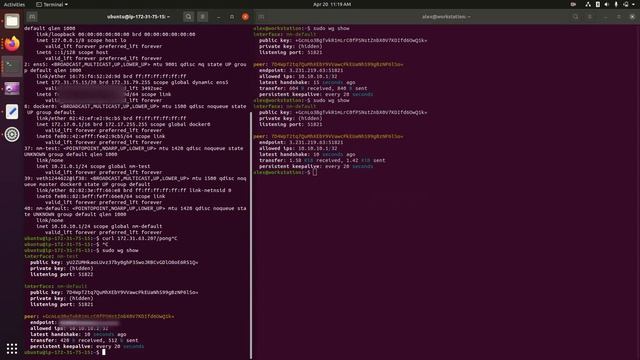Image resolution: width=640 pixels, height=360 pixels.
Task: Open search in the ubuntu terminal window
Action: click(x=188, y=17)
